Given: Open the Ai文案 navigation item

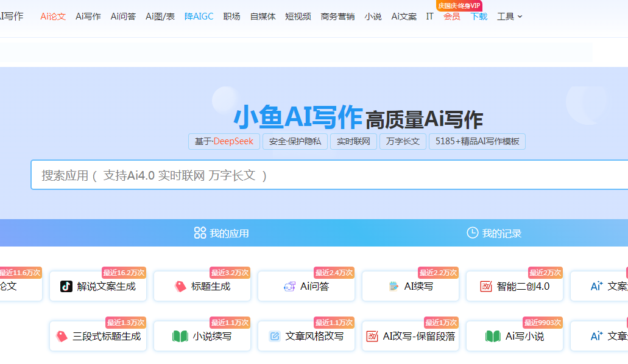Looking at the screenshot, I should pos(404,16).
